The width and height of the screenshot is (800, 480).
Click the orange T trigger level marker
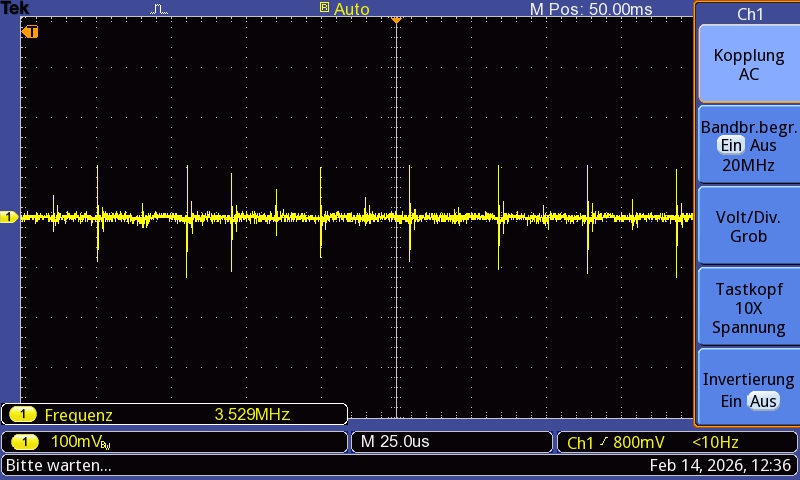point(31,32)
